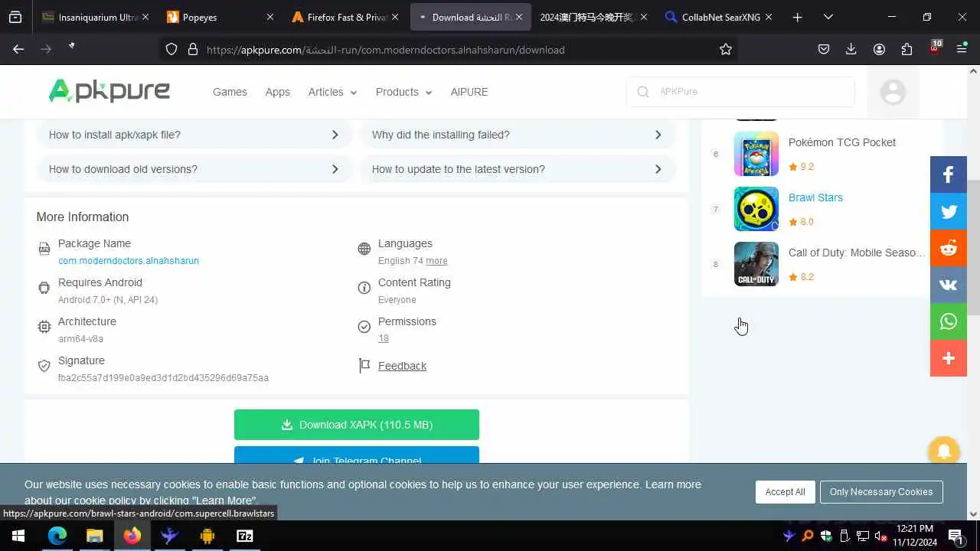Open Pokémon TCG Pocket app thumbnail
This screenshot has height=551, width=980.
pyautogui.click(x=756, y=154)
